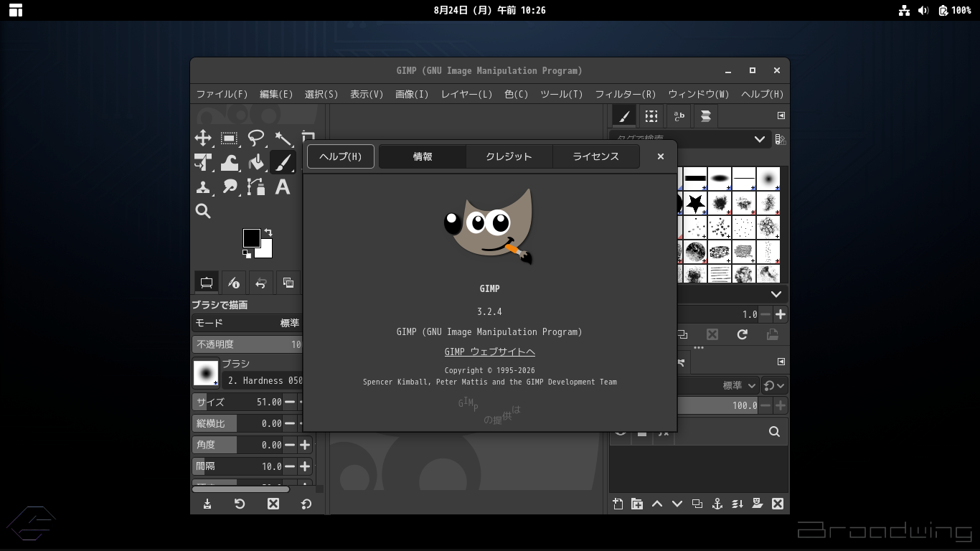This screenshot has width=980, height=551.
Task: Swap foreground and background colors
Action: click(x=268, y=232)
